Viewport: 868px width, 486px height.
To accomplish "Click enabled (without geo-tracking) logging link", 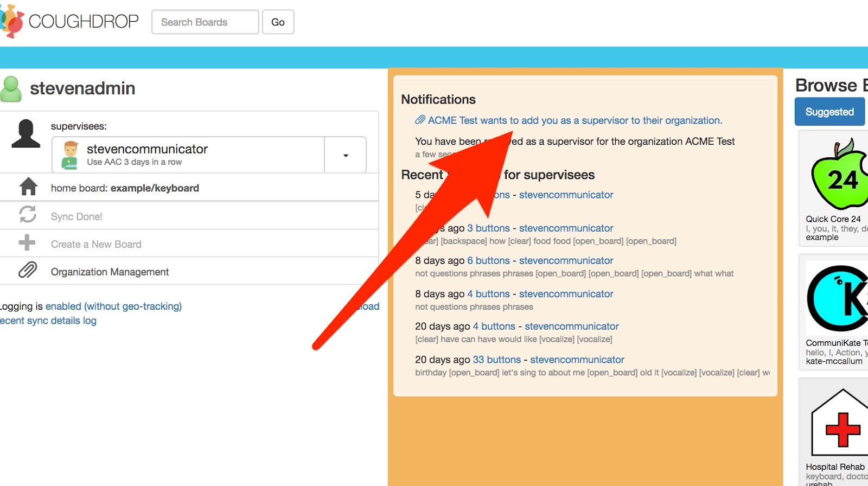I will (x=113, y=306).
